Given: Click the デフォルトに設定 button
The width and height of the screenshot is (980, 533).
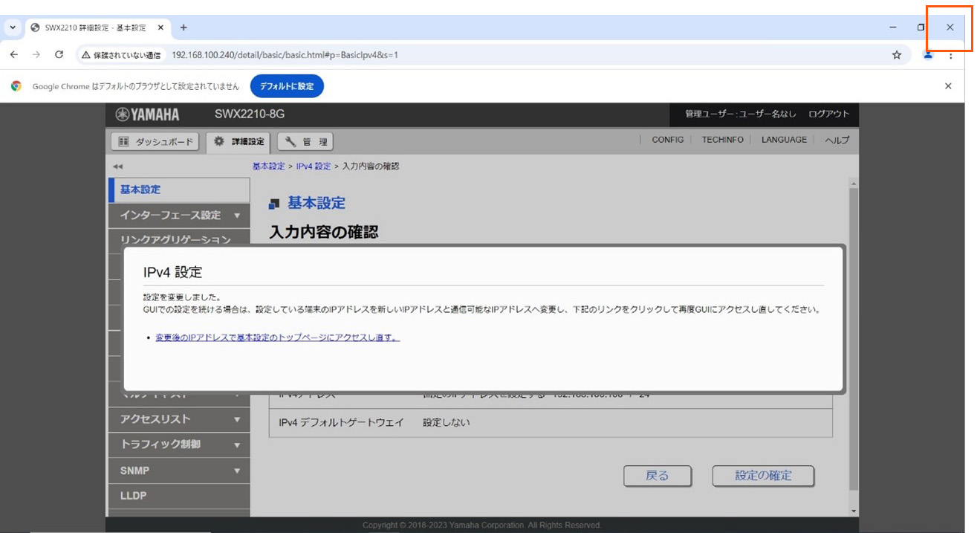Looking at the screenshot, I should [x=287, y=86].
